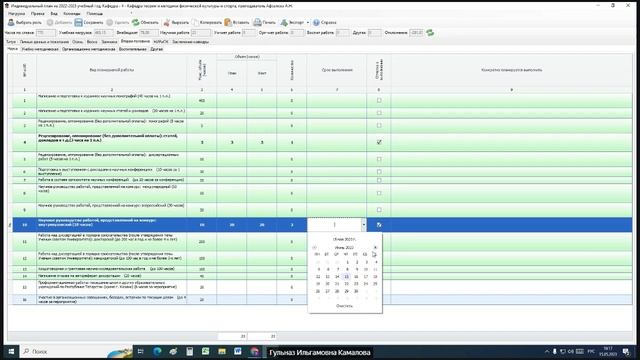Click the Часов по ставке field
The height and width of the screenshot is (360, 640).
pos(46,33)
